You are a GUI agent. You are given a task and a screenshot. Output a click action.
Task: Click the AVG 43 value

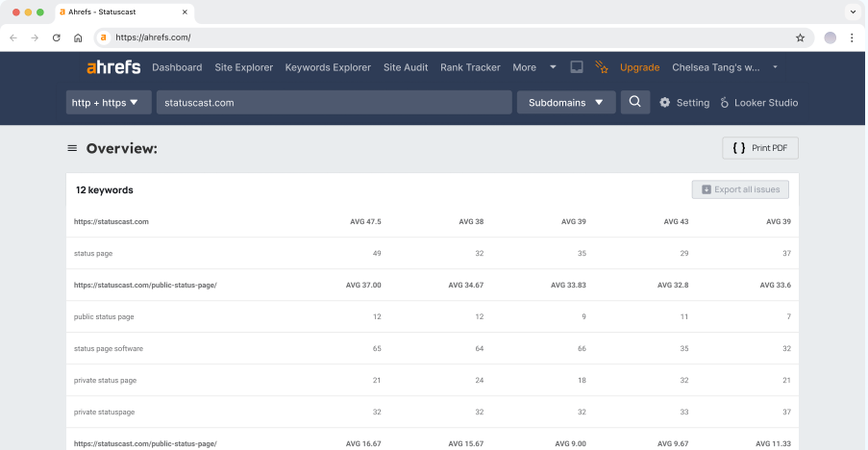(x=676, y=221)
